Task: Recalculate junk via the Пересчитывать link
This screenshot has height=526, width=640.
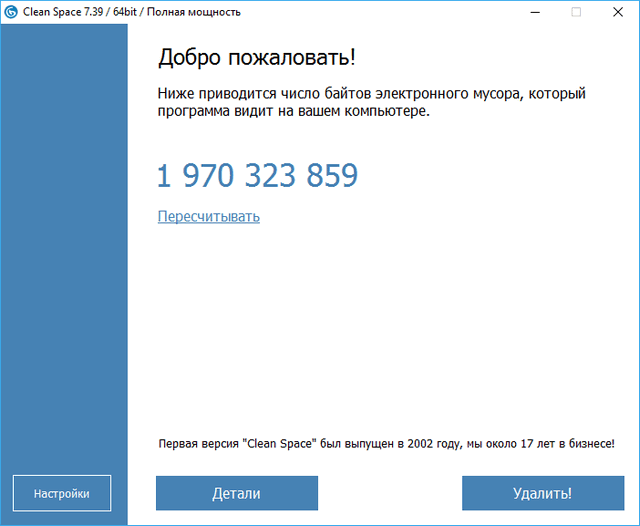Action: coord(208,216)
